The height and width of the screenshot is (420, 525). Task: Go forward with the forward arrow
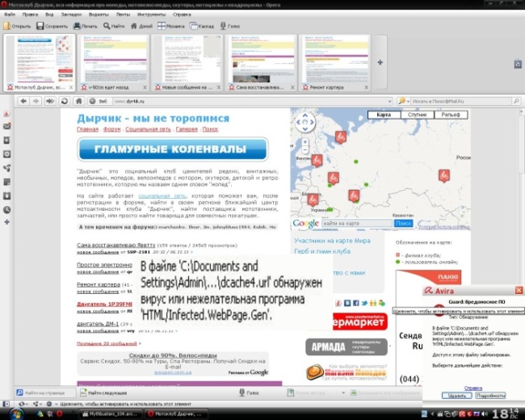[x=36, y=101]
